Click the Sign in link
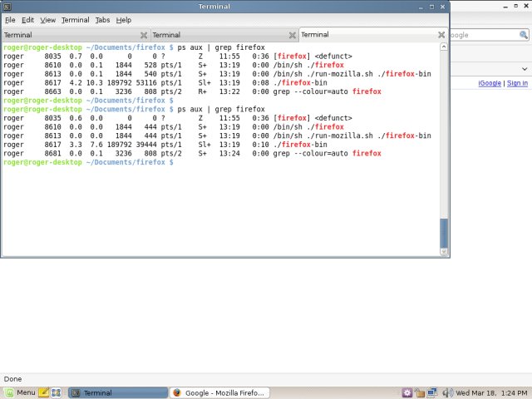This screenshot has height=399, width=532. pos(517,83)
